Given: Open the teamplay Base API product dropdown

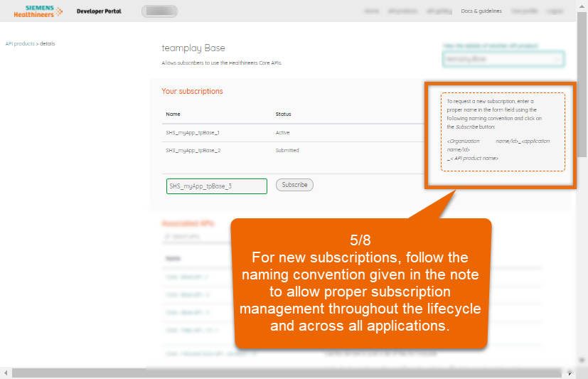Looking at the screenshot, I should [503, 59].
